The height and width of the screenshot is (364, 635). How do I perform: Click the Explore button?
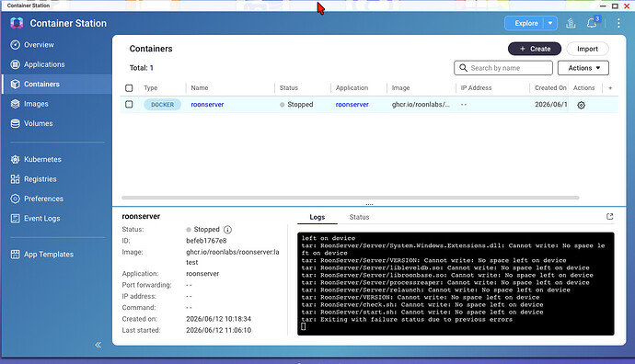[525, 23]
